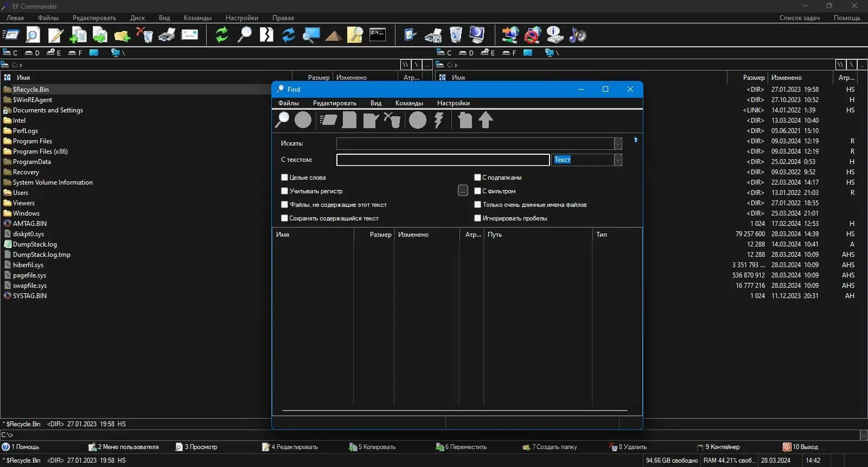Click the network connect computers icon
Screen dimensions: 868x467
[x=510, y=35]
